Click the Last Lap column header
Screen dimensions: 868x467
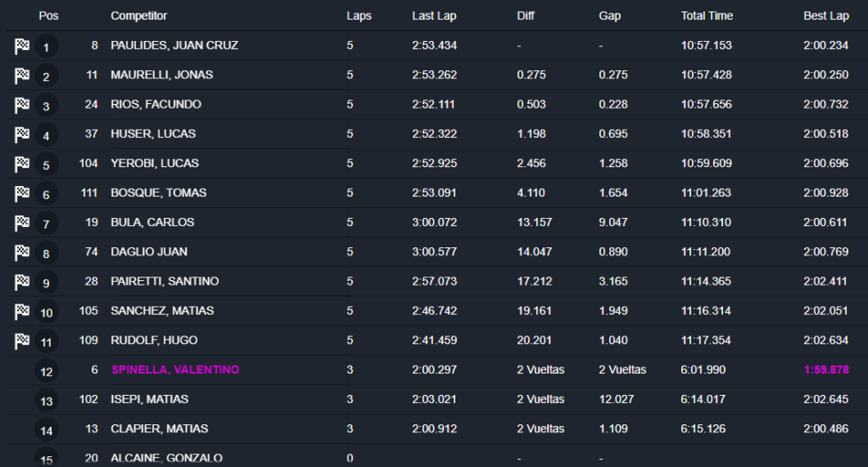(435, 16)
